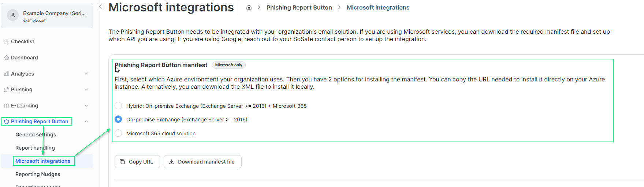Select On-premise Exchange radio option
644x187 pixels.
118,120
